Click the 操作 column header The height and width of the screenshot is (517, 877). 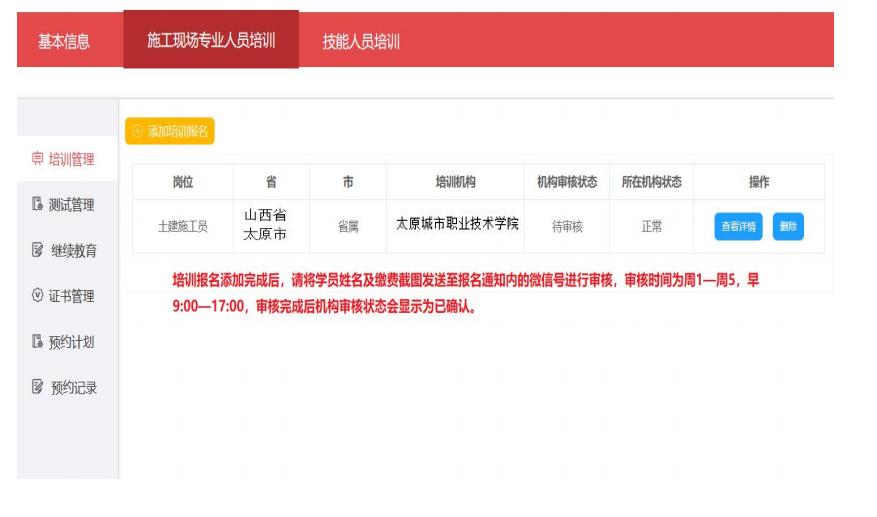click(759, 182)
